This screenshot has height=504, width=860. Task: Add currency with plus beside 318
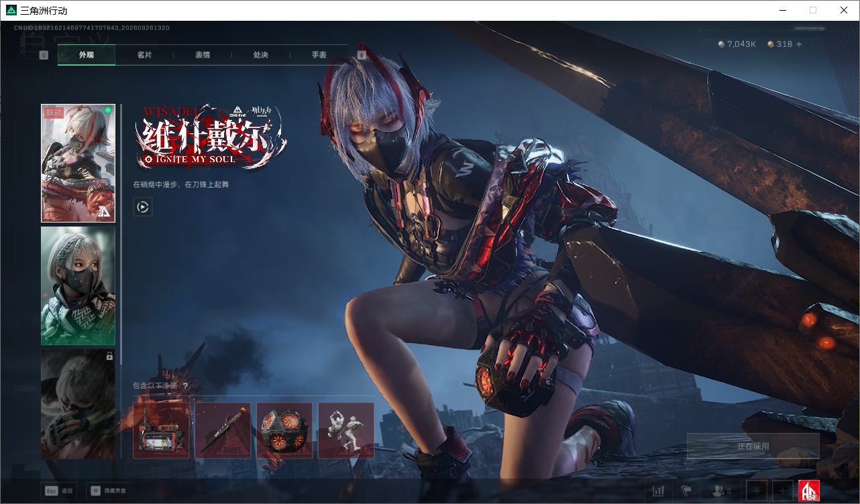click(799, 44)
